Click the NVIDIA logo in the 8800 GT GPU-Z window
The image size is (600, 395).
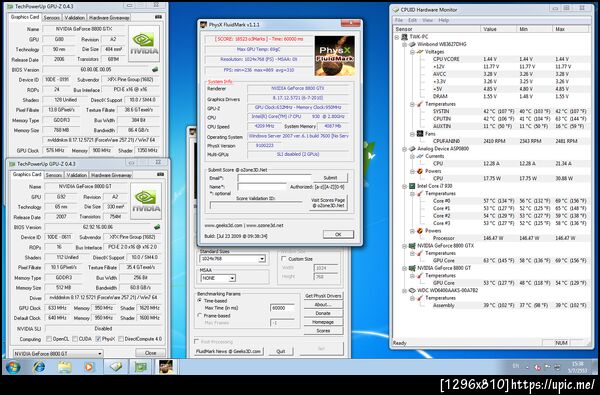[146, 201]
